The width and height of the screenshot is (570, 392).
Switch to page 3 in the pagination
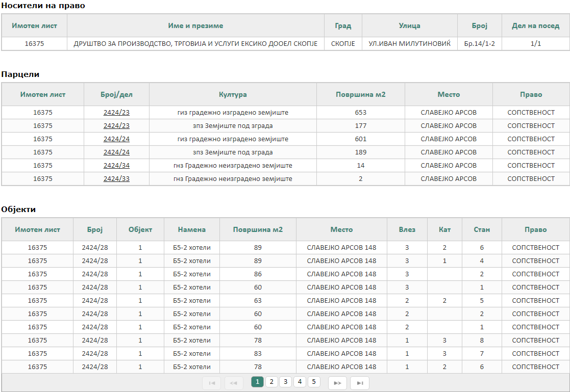point(285,382)
